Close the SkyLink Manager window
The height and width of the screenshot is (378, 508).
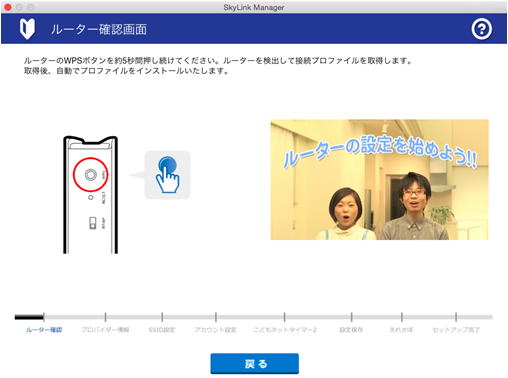click(8, 7)
